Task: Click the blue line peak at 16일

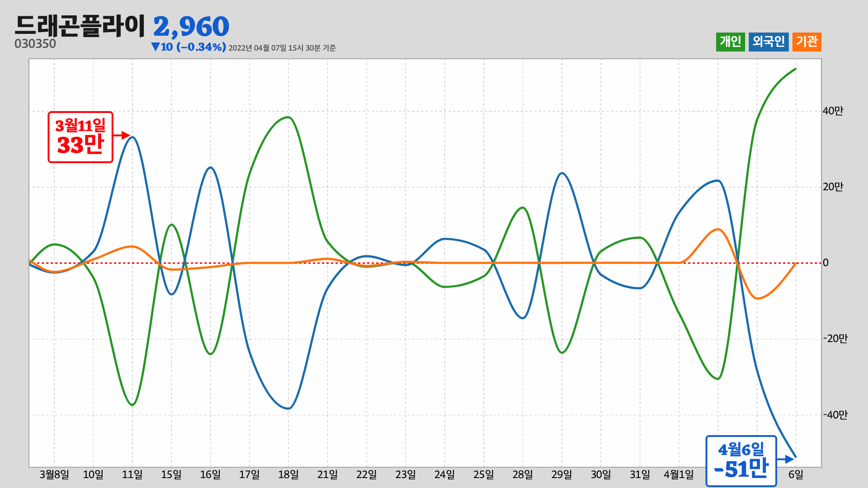Action: (210, 168)
